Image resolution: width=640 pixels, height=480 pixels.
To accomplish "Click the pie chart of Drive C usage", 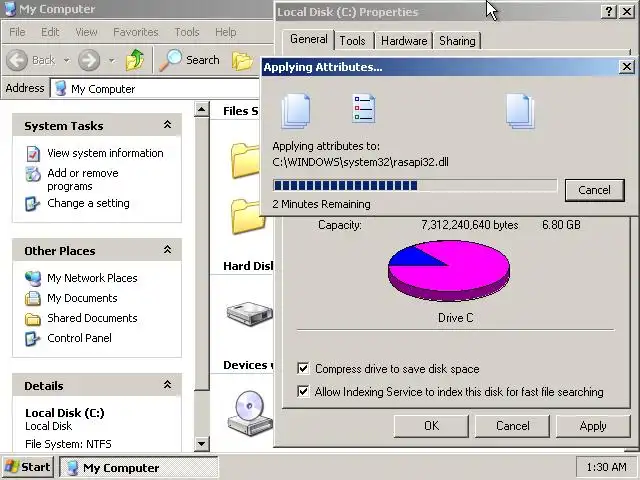I will click(449, 270).
